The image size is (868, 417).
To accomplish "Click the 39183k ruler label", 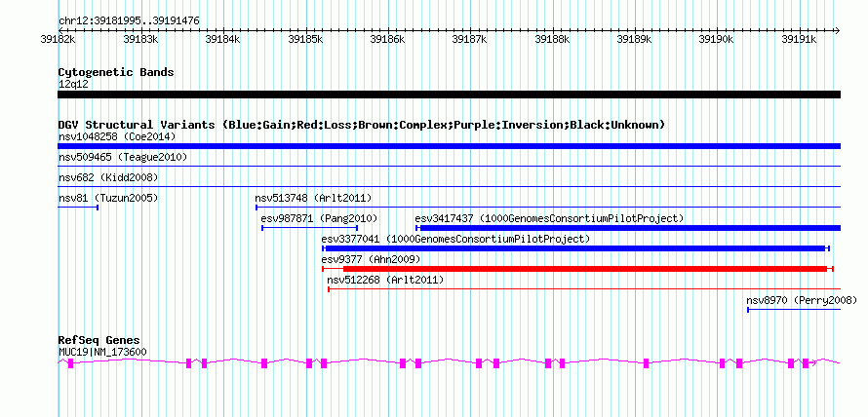I will (x=140, y=39).
